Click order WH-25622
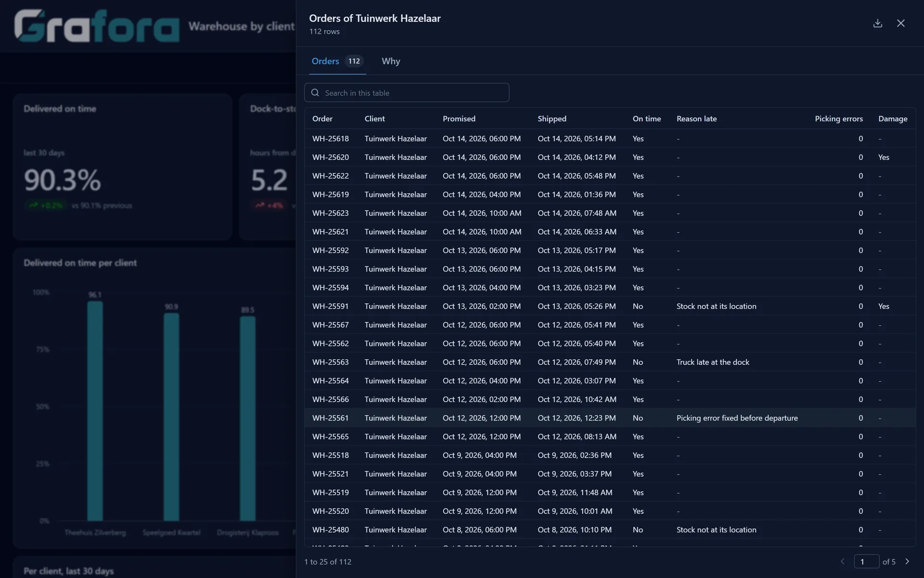 tap(330, 176)
